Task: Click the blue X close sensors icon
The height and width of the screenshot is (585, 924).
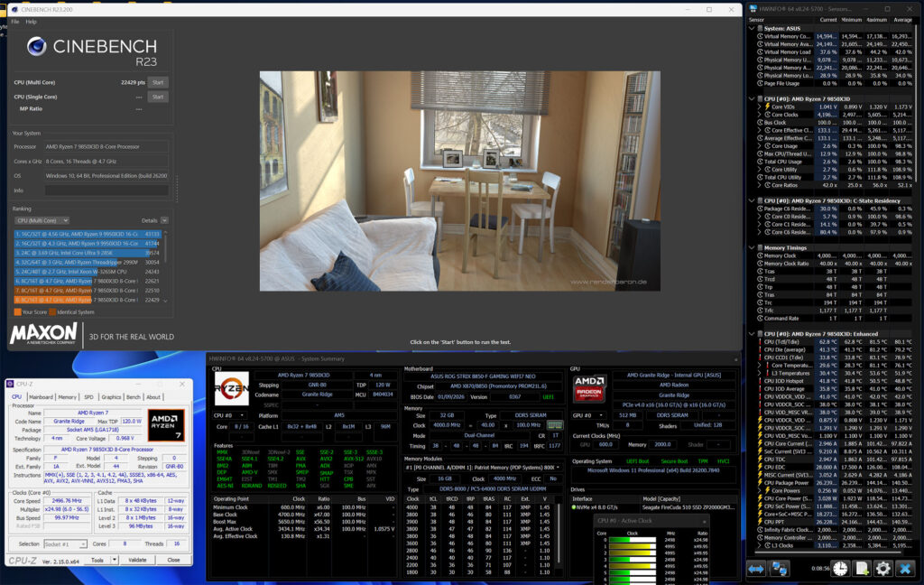Action: pyautogui.click(x=906, y=568)
